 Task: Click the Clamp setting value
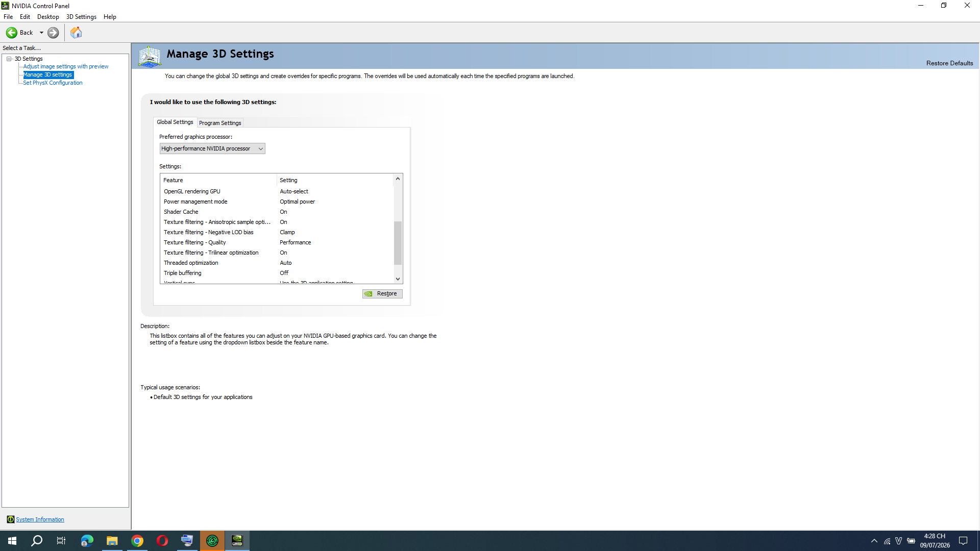[287, 232]
